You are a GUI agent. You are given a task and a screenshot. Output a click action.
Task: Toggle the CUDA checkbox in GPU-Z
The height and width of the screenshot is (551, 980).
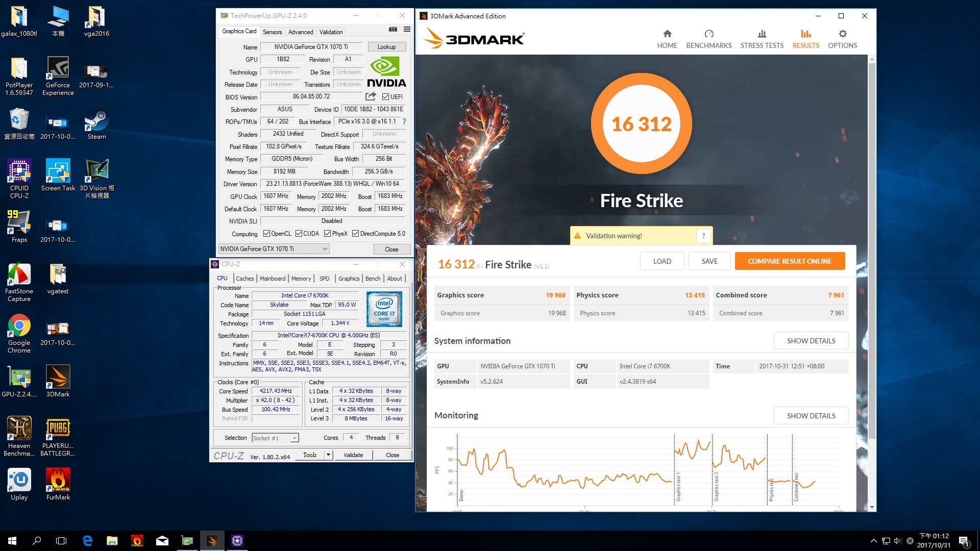point(299,234)
